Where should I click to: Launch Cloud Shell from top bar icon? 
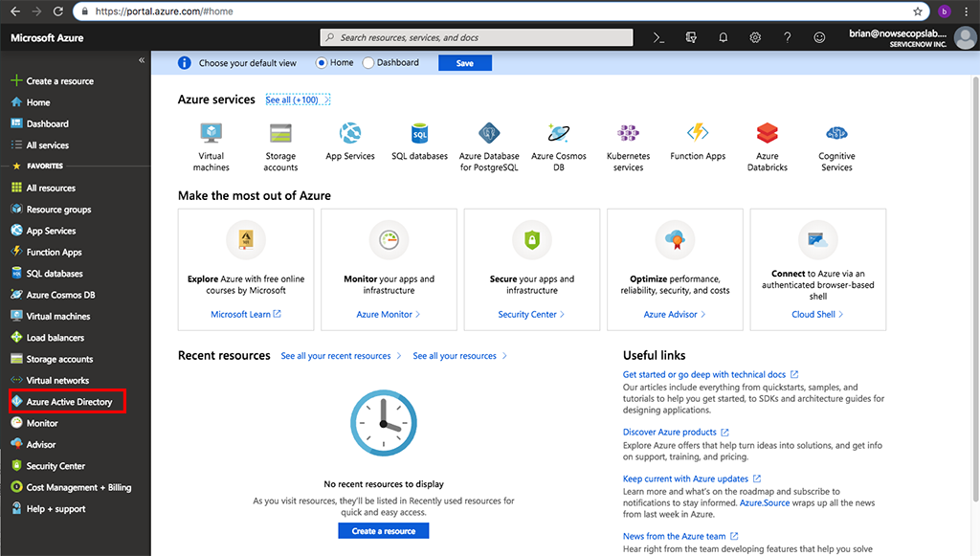(x=658, y=37)
